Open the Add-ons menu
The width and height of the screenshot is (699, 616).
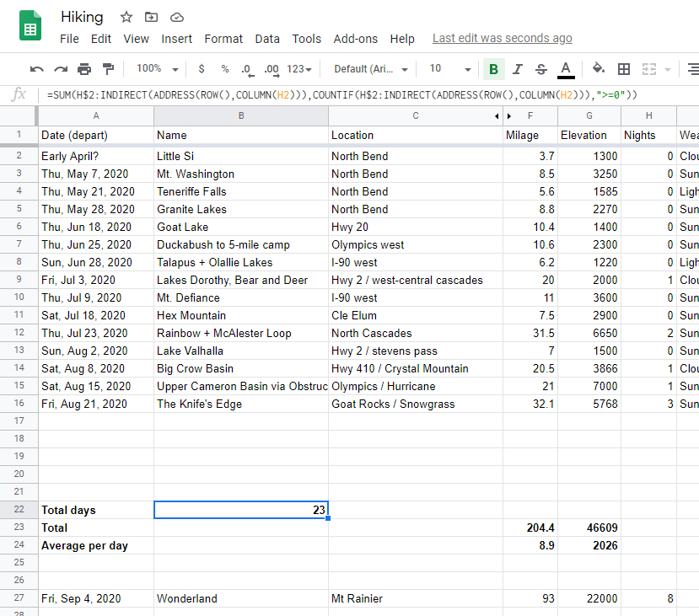(x=353, y=39)
